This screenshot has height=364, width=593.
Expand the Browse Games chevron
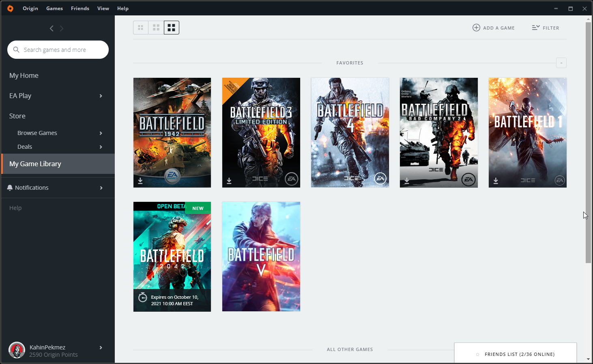101,133
